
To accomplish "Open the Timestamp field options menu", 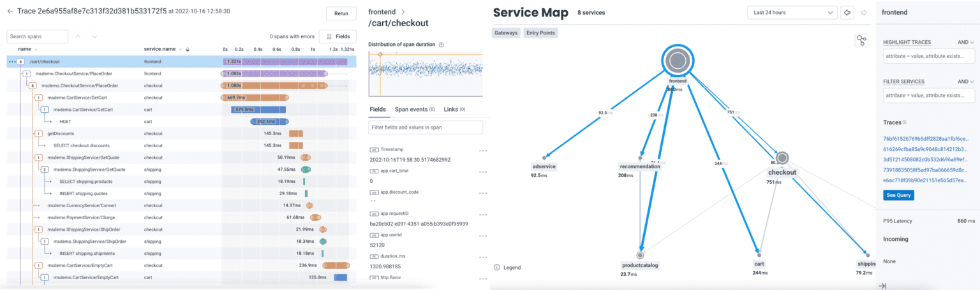I will [x=483, y=151].
